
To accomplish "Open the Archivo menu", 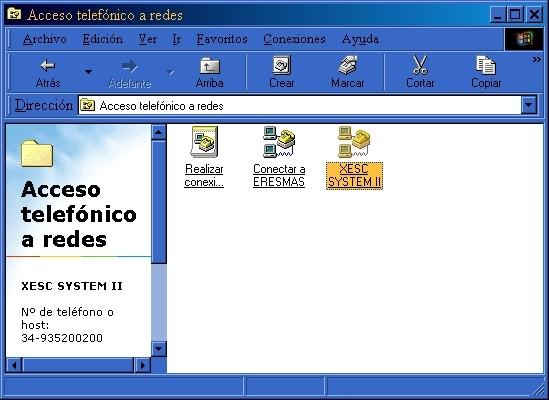I will (x=44, y=39).
